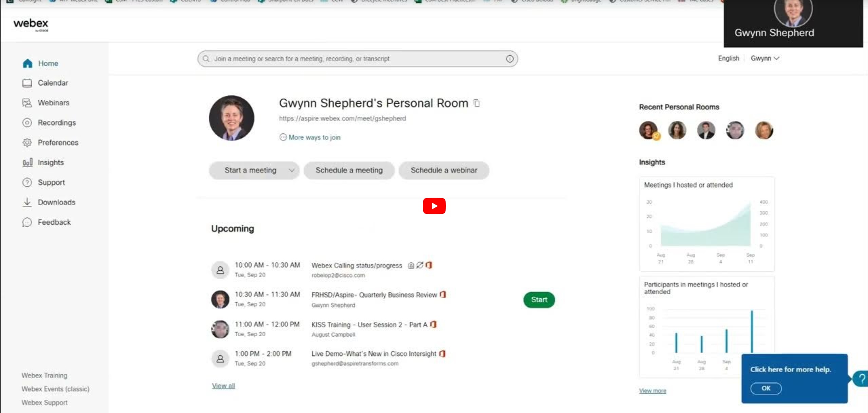Click the search input field

[x=357, y=58]
